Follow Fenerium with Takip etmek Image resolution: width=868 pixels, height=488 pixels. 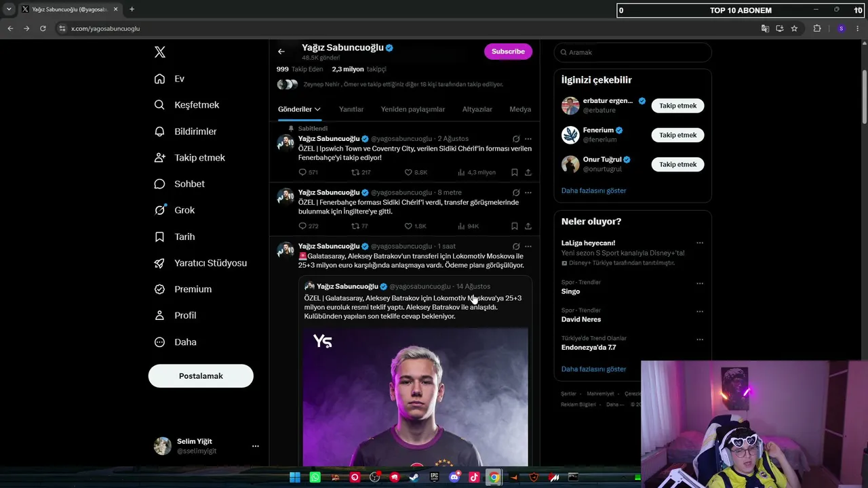pyautogui.click(x=677, y=135)
